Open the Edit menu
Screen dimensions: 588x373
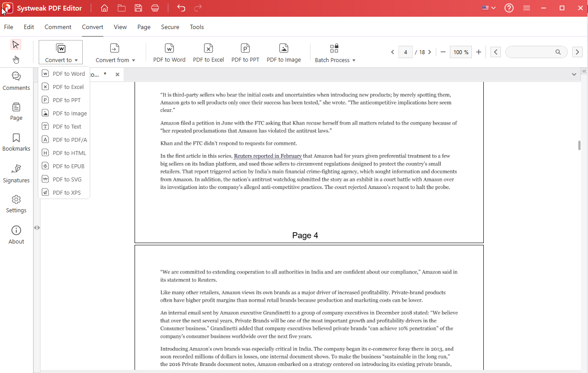coord(29,27)
